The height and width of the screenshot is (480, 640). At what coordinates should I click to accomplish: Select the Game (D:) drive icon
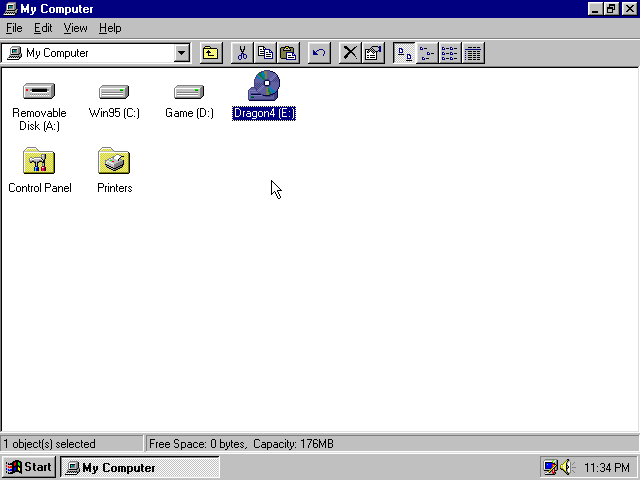tap(189, 91)
